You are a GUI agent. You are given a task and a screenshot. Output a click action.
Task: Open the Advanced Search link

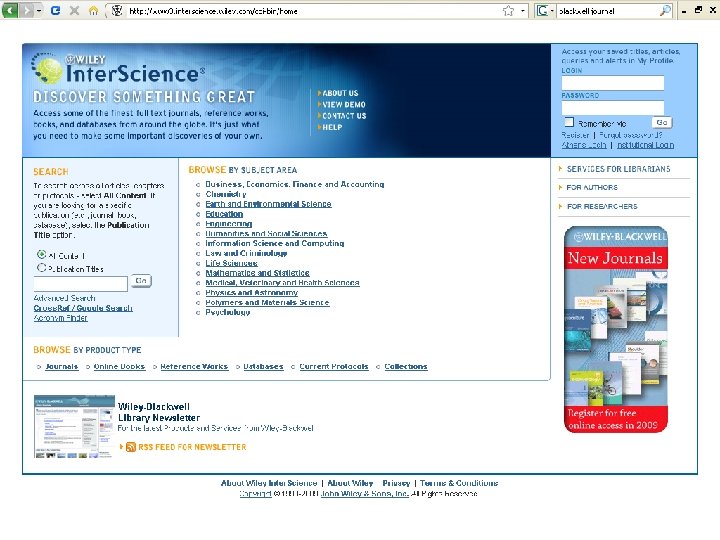pos(64,298)
